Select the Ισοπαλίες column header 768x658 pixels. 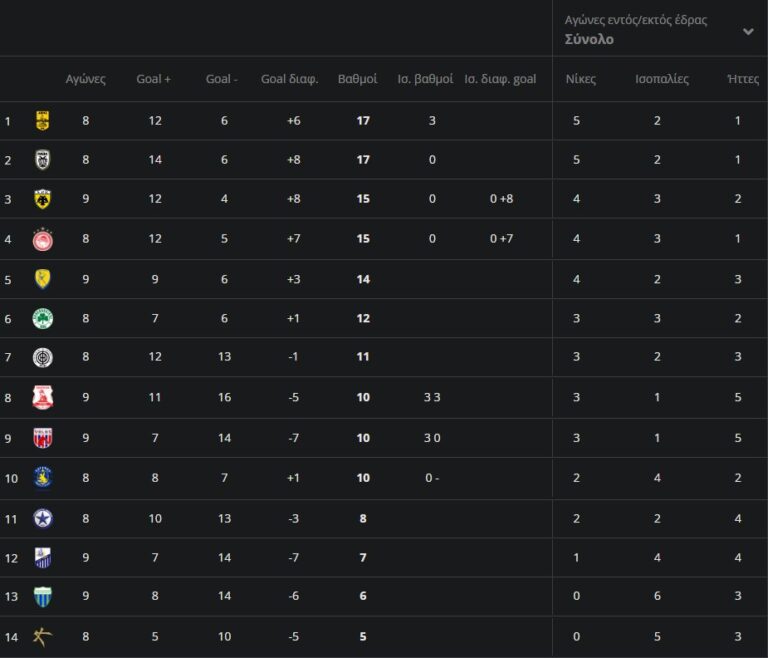point(662,79)
